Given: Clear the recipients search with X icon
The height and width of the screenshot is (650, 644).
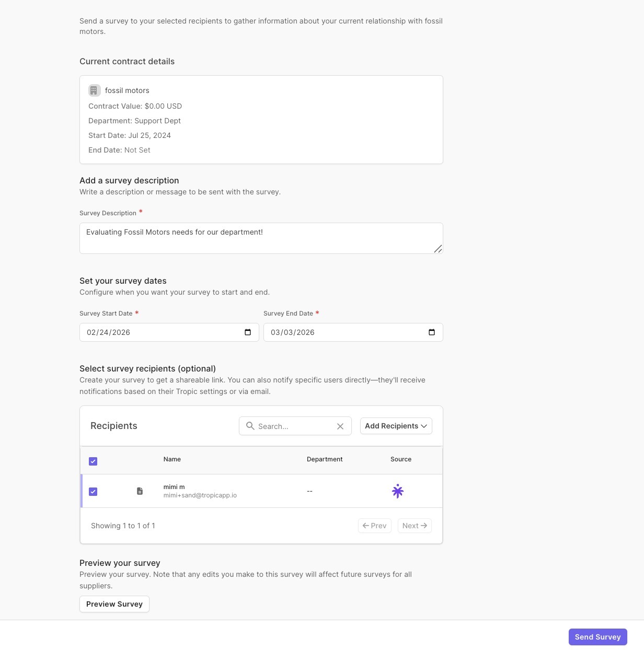Looking at the screenshot, I should click(x=340, y=426).
